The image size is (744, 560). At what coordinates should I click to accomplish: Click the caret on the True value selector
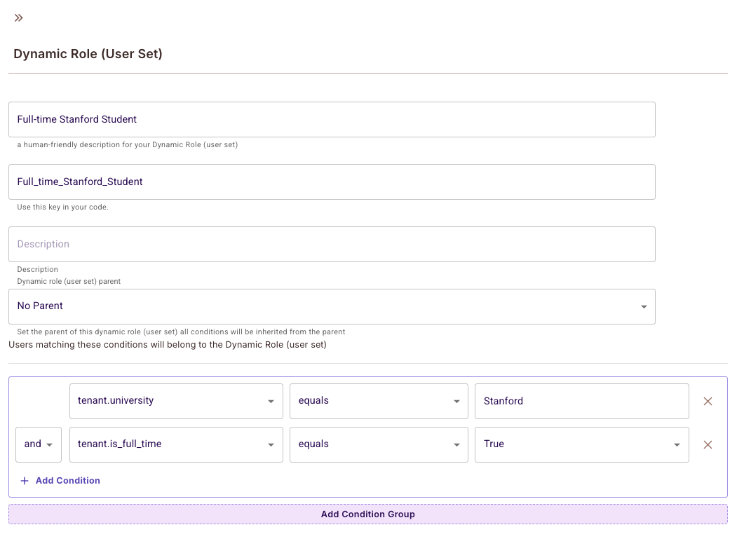click(x=677, y=444)
